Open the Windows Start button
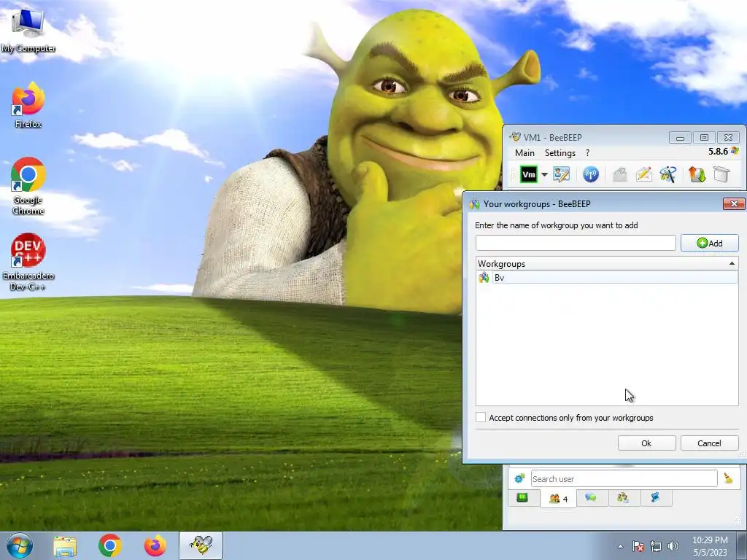The width and height of the screenshot is (747, 560). pyautogui.click(x=20, y=545)
